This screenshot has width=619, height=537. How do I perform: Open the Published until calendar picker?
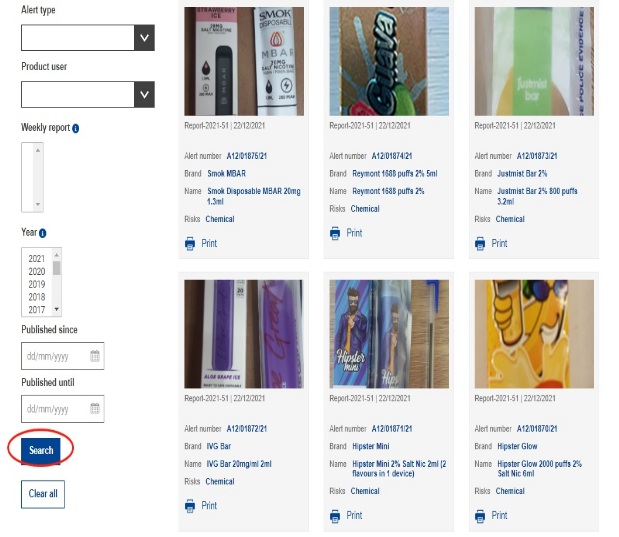click(95, 408)
